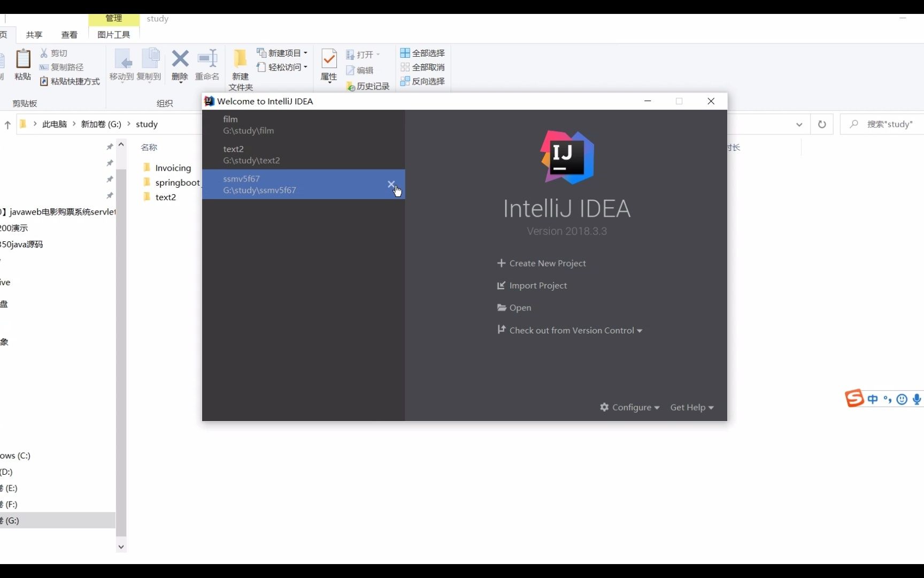Click Paste shortcut in Explorer ribbon

[70, 81]
